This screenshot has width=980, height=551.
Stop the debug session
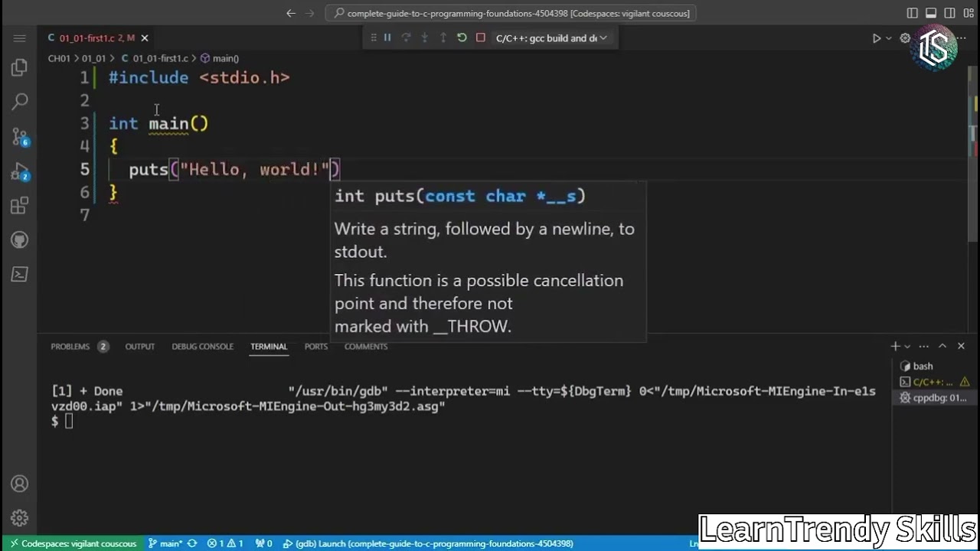480,37
